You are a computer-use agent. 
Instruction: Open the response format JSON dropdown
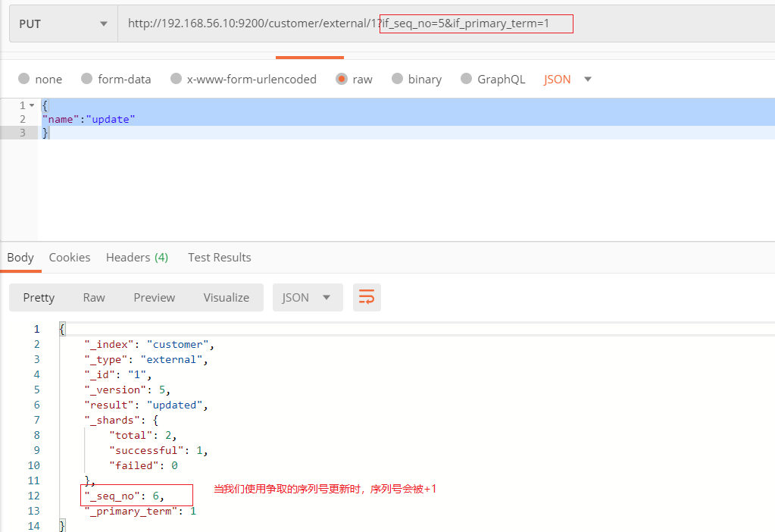308,298
